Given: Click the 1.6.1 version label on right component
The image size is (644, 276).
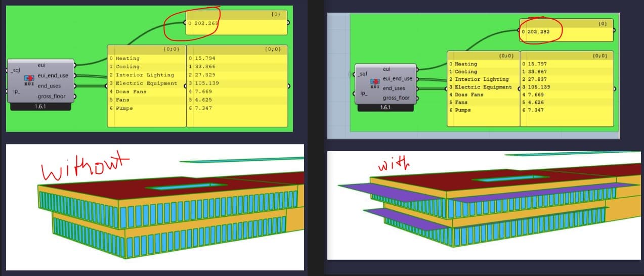Looking at the screenshot, I should pos(385,108).
